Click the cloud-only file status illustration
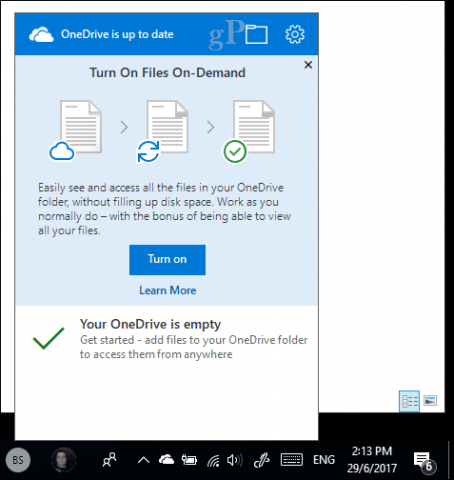Viewport: 454px width, 480px height. 76,130
